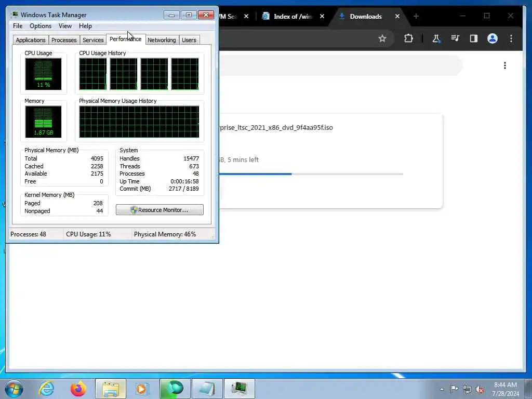The height and width of the screenshot is (399, 532).
Task: Open the Action Center flag icon
Action: tap(454, 389)
